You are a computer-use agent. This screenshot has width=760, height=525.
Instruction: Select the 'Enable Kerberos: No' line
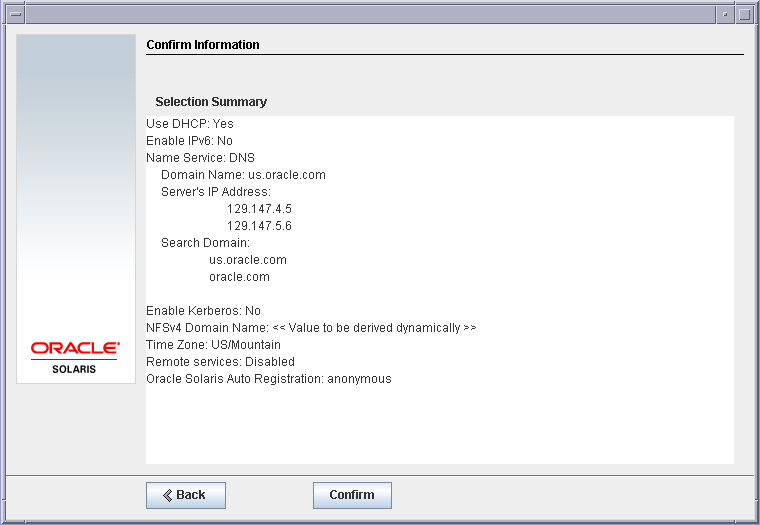[204, 311]
